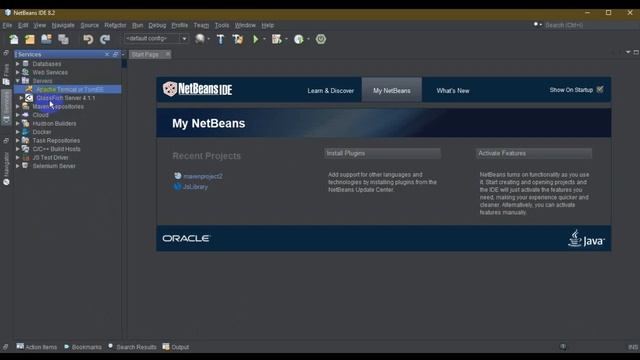The image size is (640, 360).
Task: Expand the Databases tree node
Action: click(18, 64)
